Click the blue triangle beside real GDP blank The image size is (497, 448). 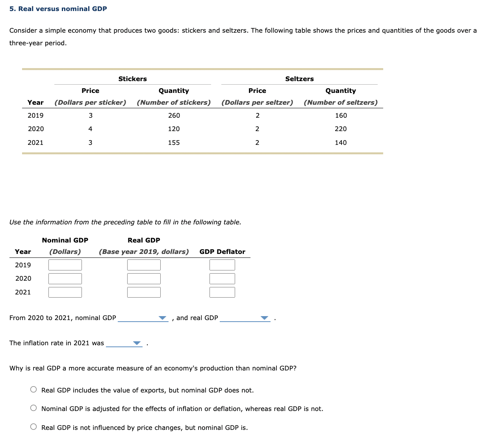[x=264, y=318]
